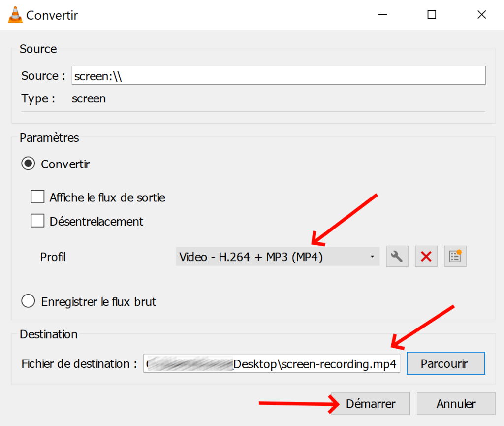Click the 'Paramètres' group heading

49,137
